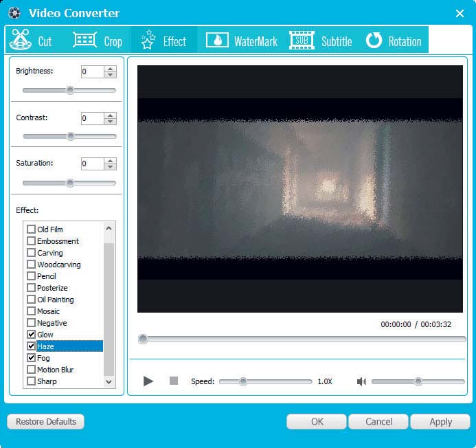The image size is (476, 448).
Task: Click the effect list scrollbar thumb
Action: 109,309
